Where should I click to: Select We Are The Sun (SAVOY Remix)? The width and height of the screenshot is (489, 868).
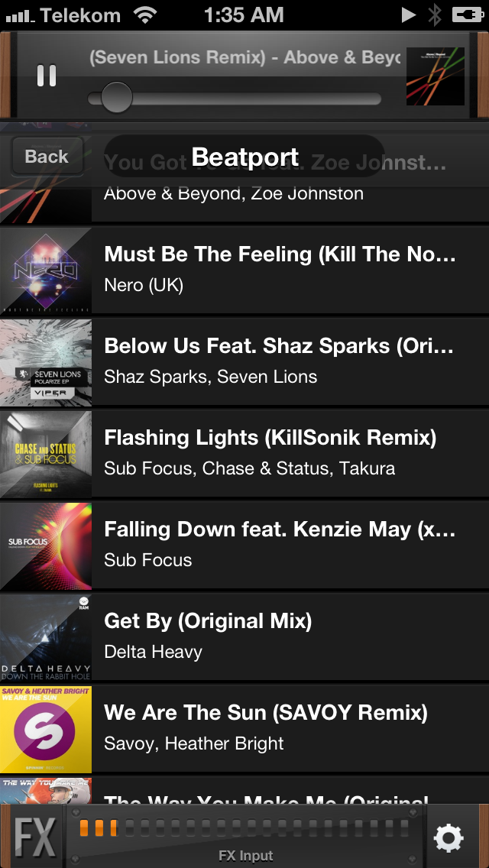pyautogui.click(x=266, y=727)
